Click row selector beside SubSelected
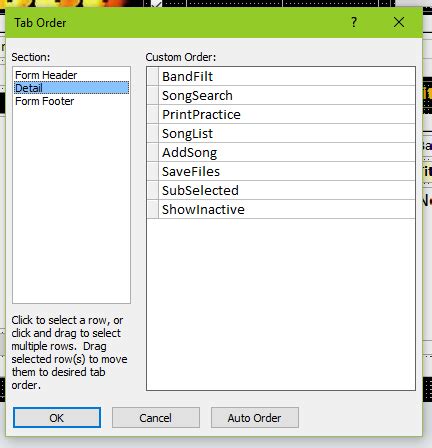 pos(153,190)
